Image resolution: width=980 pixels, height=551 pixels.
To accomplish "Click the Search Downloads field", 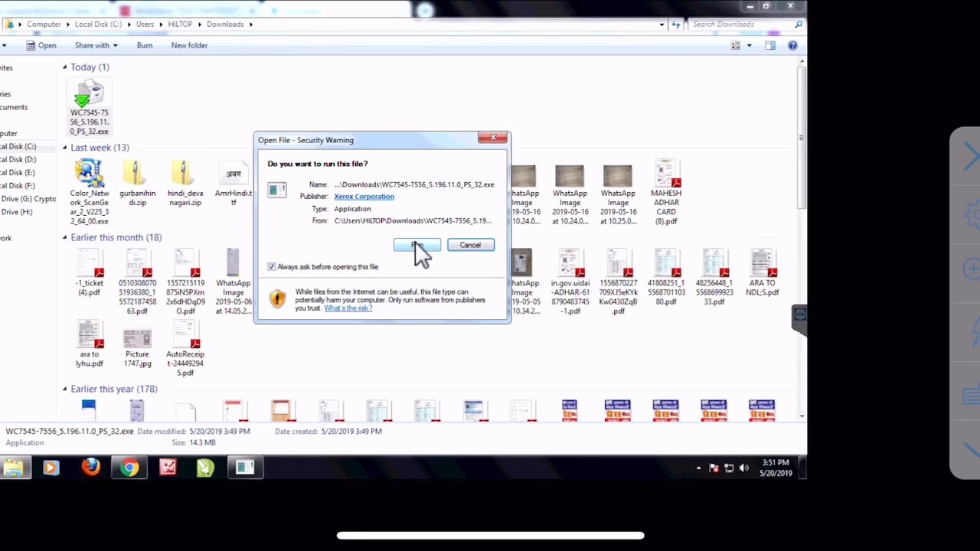I will (741, 24).
